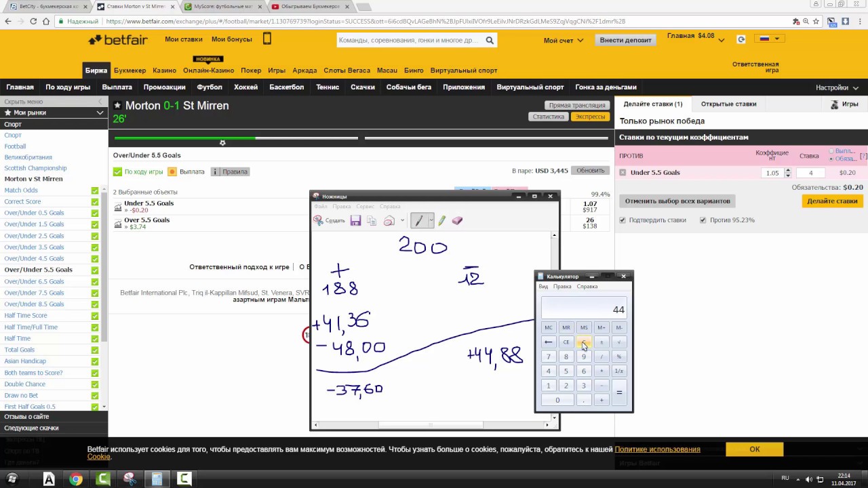The width and height of the screenshot is (868, 488).
Task: Click the Snipping Tool Save disk icon
Action: tap(355, 221)
